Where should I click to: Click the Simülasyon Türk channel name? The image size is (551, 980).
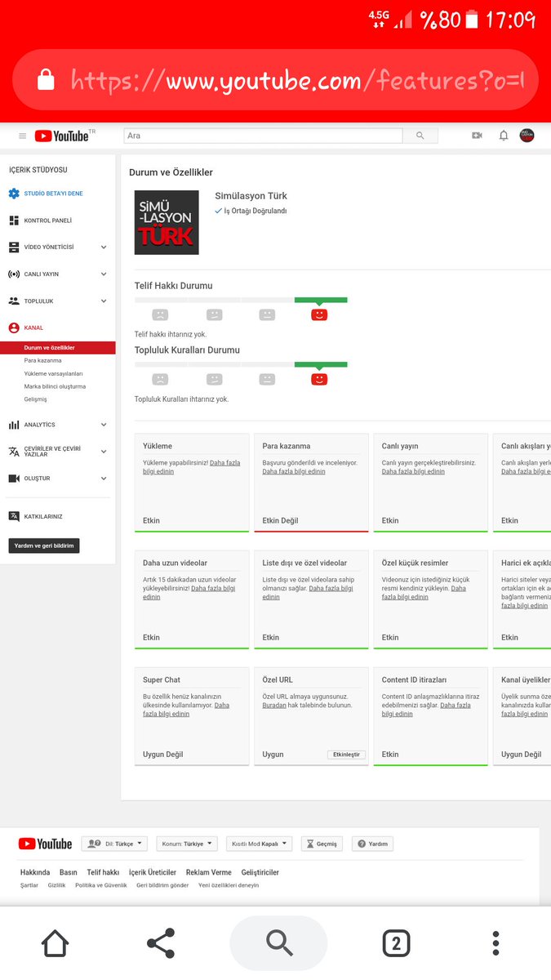click(251, 196)
